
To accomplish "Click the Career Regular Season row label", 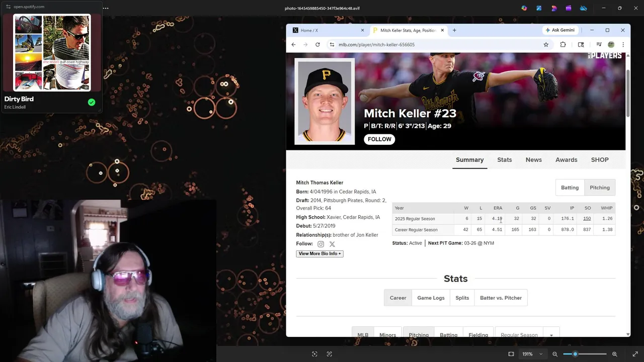I will [x=416, y=230].
